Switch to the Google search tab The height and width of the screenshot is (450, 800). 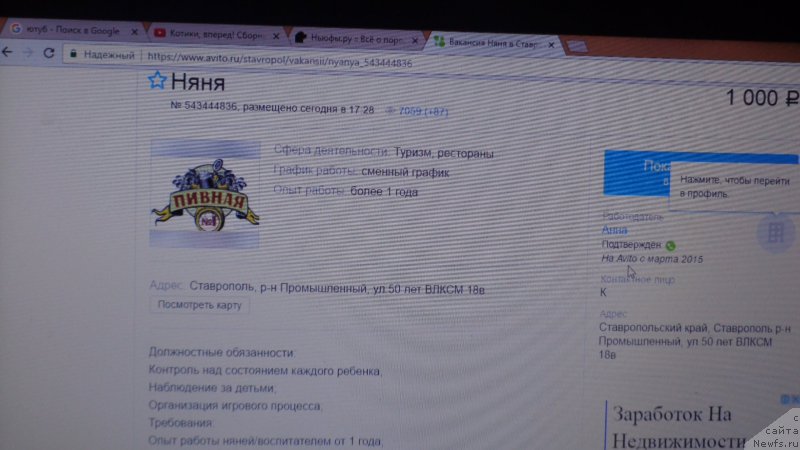(x=68, y=31)
